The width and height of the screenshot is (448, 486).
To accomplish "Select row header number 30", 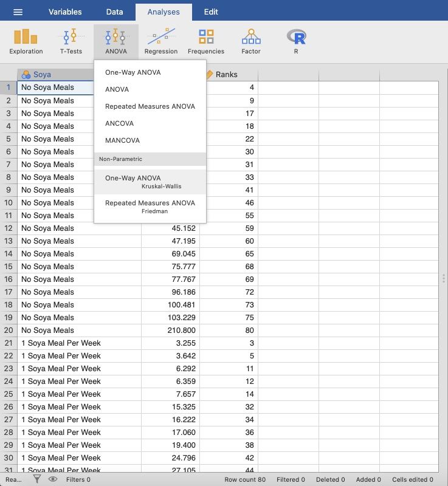I will (x=9, y=457).
